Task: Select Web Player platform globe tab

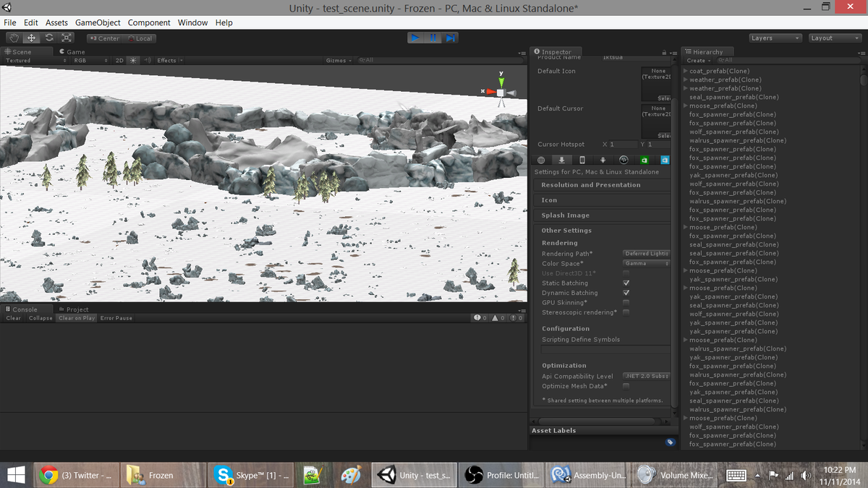Action: tap(540, 160)
